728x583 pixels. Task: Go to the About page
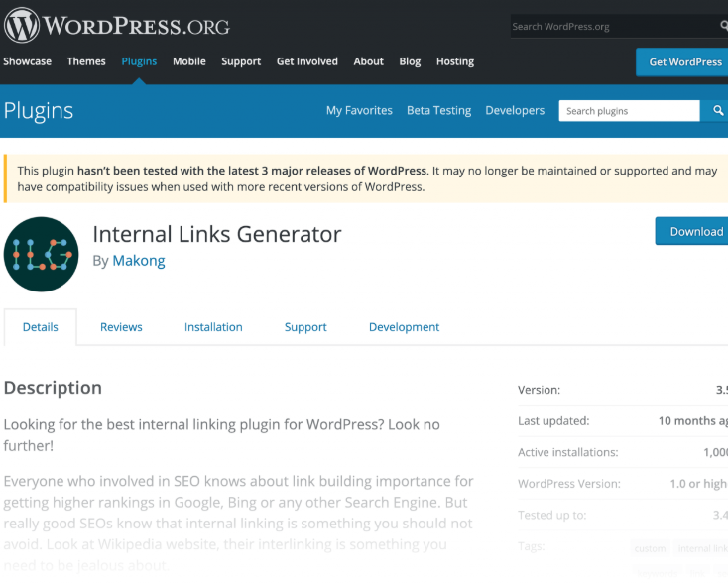(369, 61)
